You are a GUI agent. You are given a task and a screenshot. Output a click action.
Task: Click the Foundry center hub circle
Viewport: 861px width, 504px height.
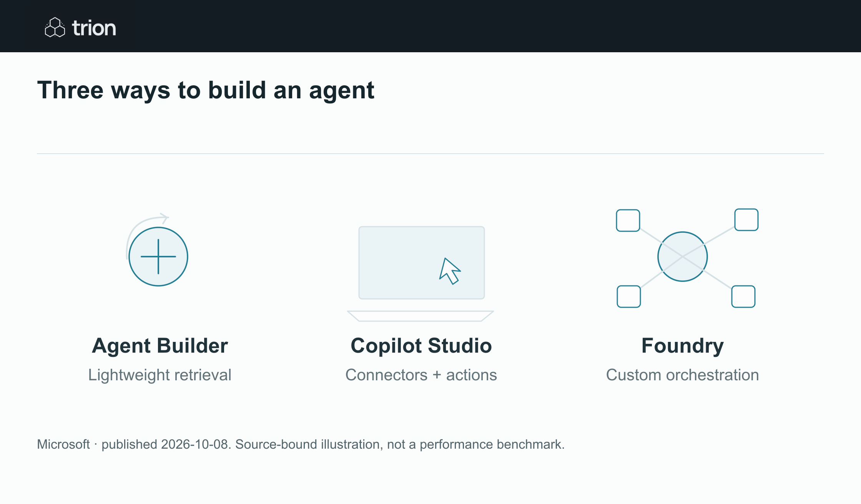point(683,257)
